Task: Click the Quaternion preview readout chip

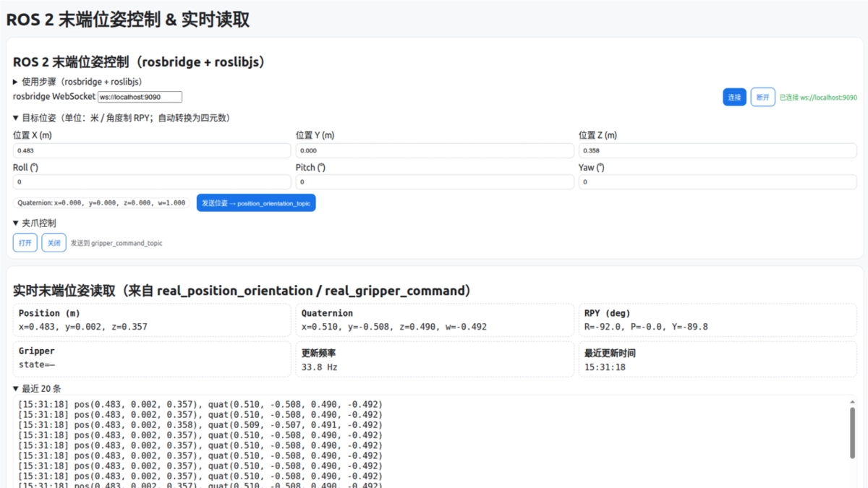Action: (x=101, y=203)
